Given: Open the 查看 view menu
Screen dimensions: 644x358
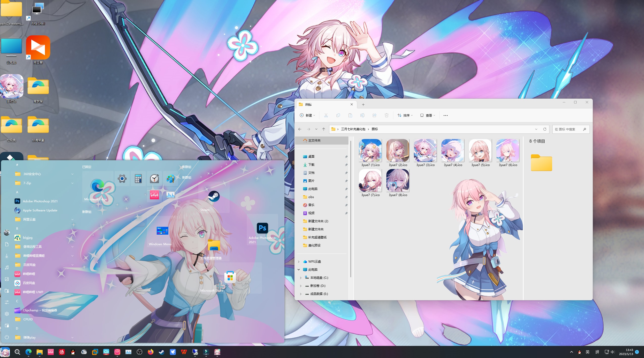Looking at the screenshot, I should tap(428, 115).
